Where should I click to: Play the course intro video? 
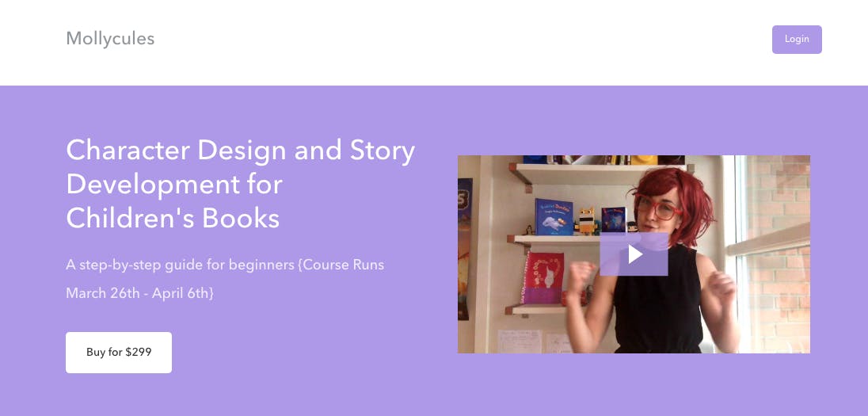634,254
